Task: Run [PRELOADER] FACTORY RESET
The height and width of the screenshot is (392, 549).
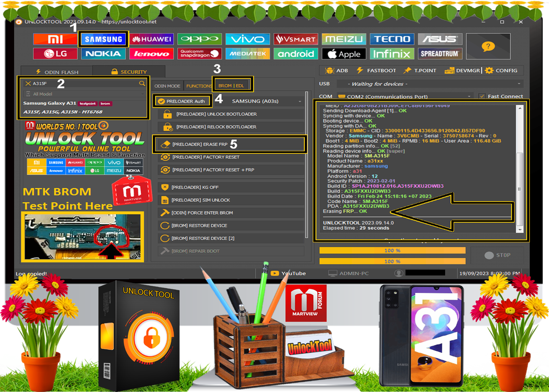Action: click(x=231, y=157)
